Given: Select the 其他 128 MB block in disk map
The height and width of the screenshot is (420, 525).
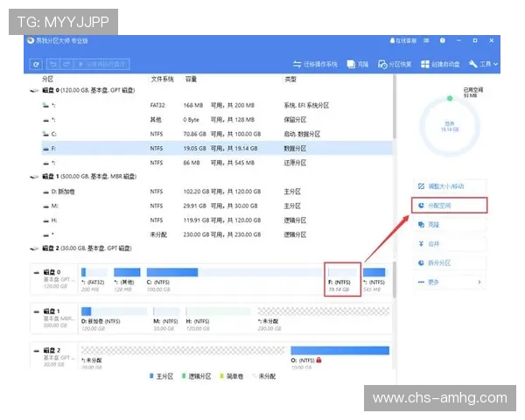Looking at the screenshot, I should (x=127, y=280).
